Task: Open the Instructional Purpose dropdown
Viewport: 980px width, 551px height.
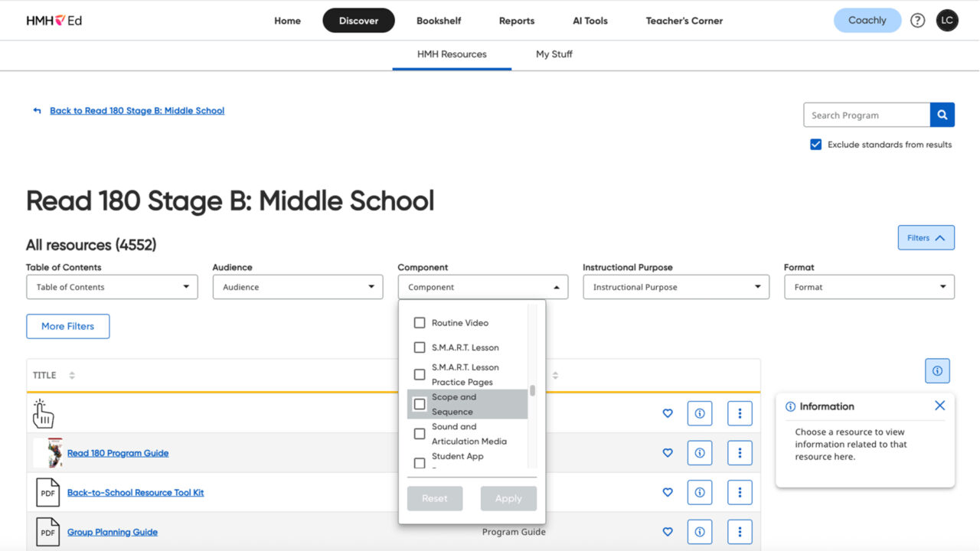Action: pos(676,287)
